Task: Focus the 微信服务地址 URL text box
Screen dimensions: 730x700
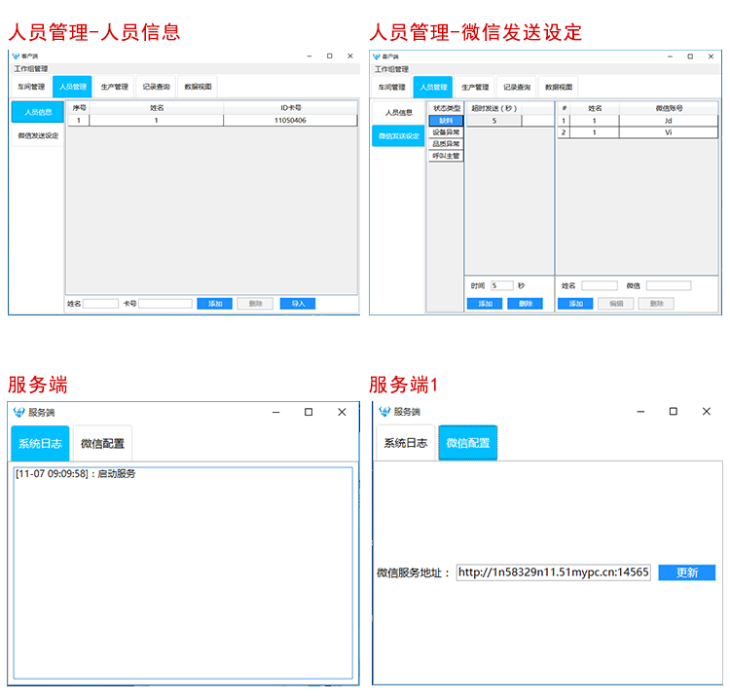Action: point(552,572)
